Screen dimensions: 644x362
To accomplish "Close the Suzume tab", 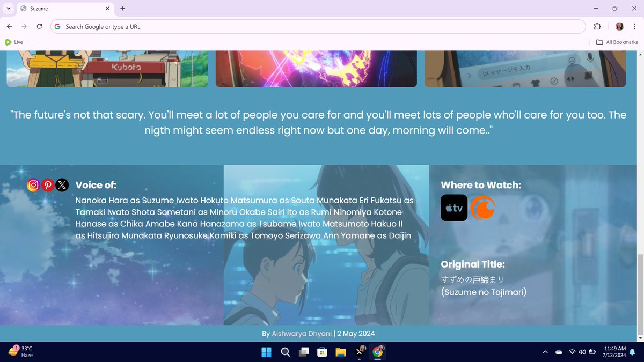I will pos(107,9).
